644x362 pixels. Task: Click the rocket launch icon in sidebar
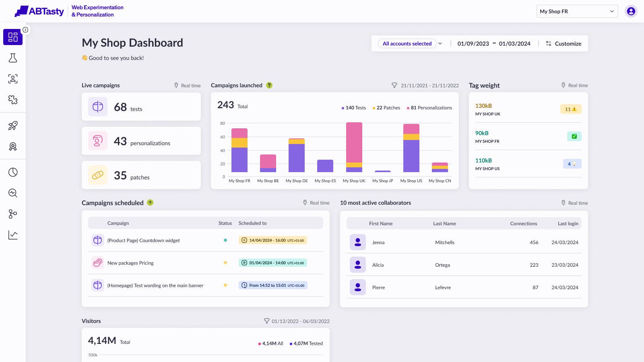coord(13,125)
